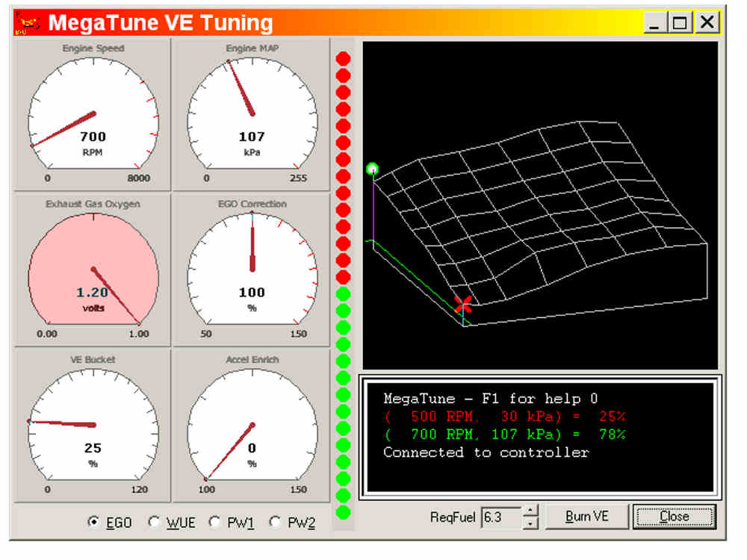Click the Engine MAP kPa gauge
Screen dimensions: 747x560
click(x=252, y=115)
